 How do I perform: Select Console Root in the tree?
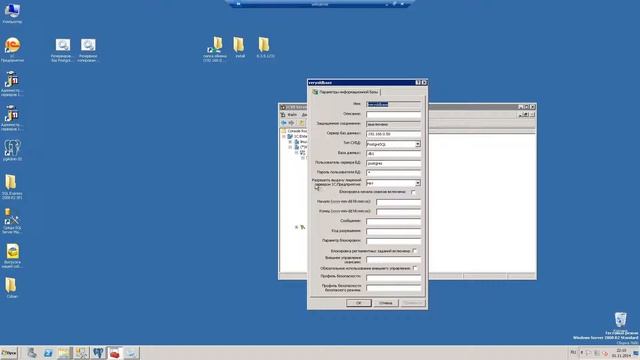tap(296, 131)
